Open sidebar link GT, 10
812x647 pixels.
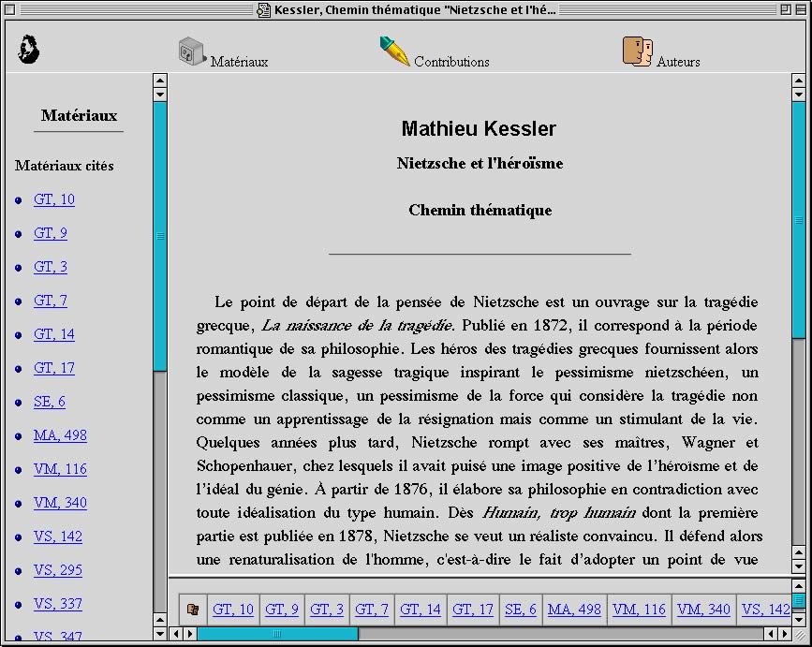tap(54, 199)
